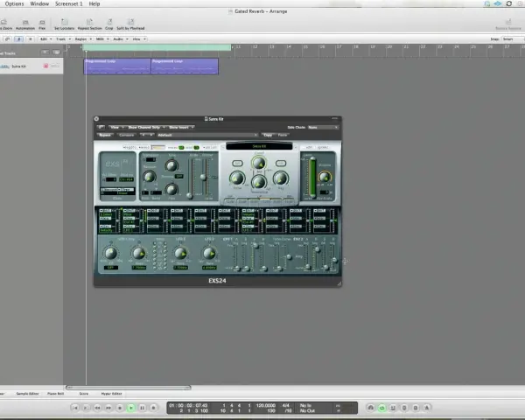Open the Audio dropdown in the Arrange local bar
The image size is (525, 420).
(120, 39)
